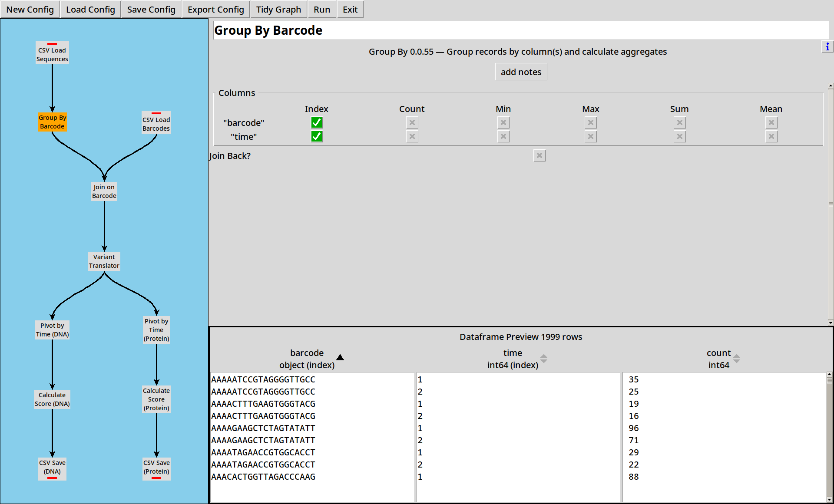Enable Max for the time column
This screenshot has width=834, height=504.
point(591,137)
